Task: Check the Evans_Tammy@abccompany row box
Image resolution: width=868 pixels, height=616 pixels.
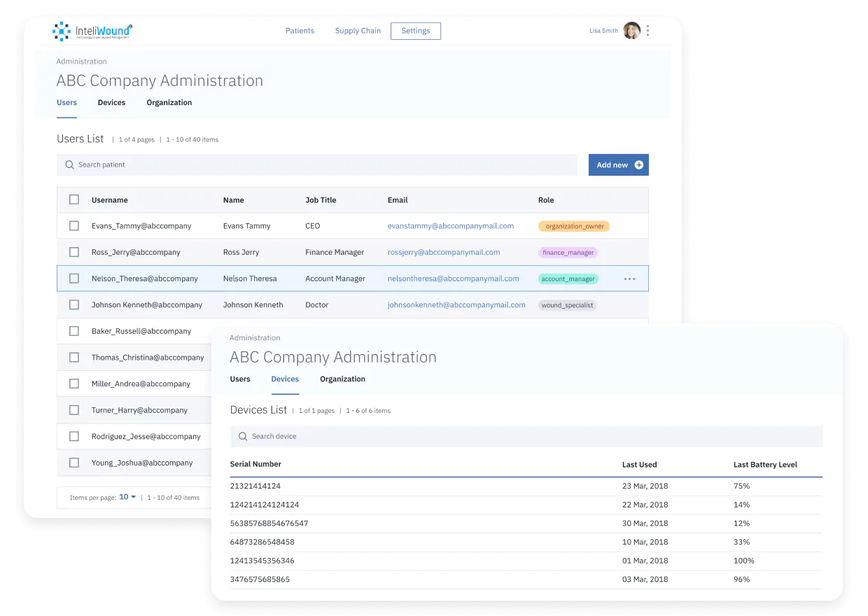Action: pos(74,226)
